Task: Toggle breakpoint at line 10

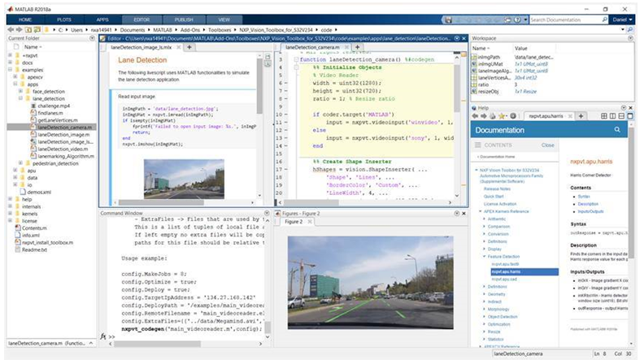Action: [x=285, y=115]
